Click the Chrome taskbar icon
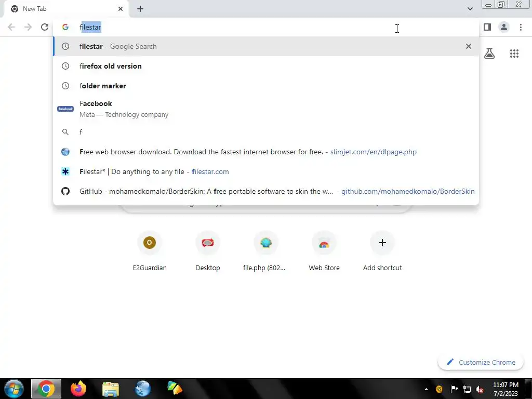 46,389
